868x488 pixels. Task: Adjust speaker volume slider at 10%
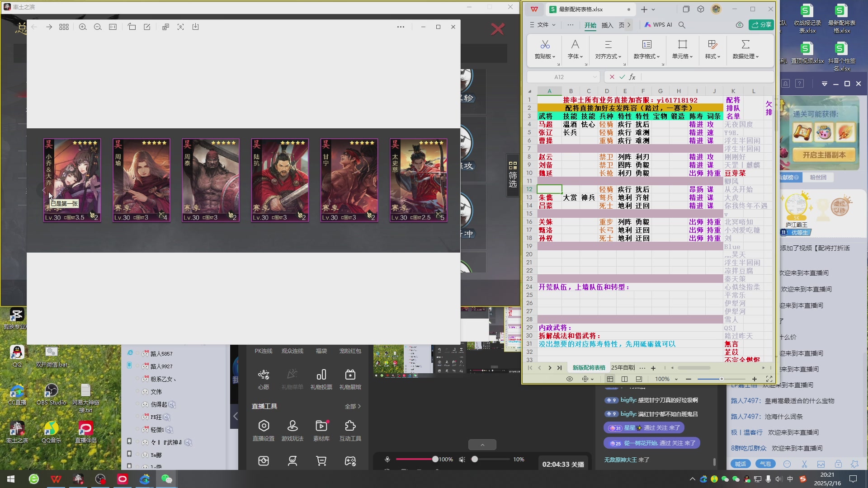(x=474, y=459)
